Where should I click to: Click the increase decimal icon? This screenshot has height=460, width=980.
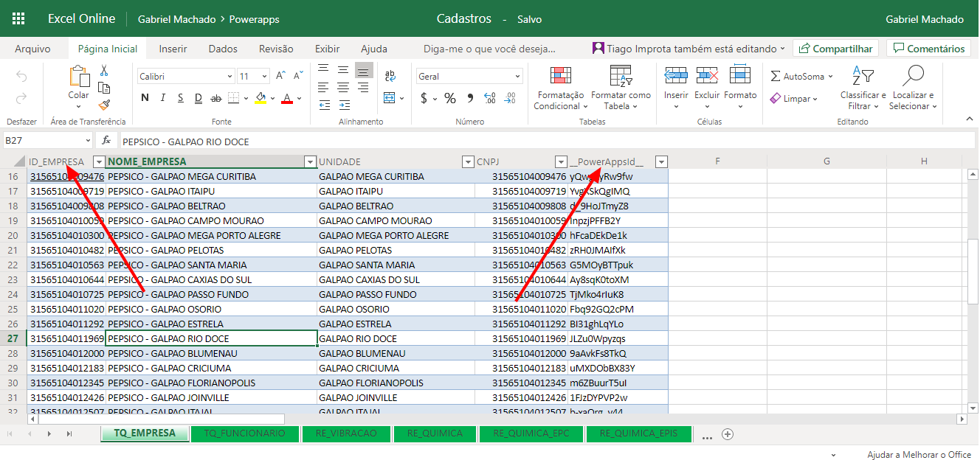tap(489, 98)
